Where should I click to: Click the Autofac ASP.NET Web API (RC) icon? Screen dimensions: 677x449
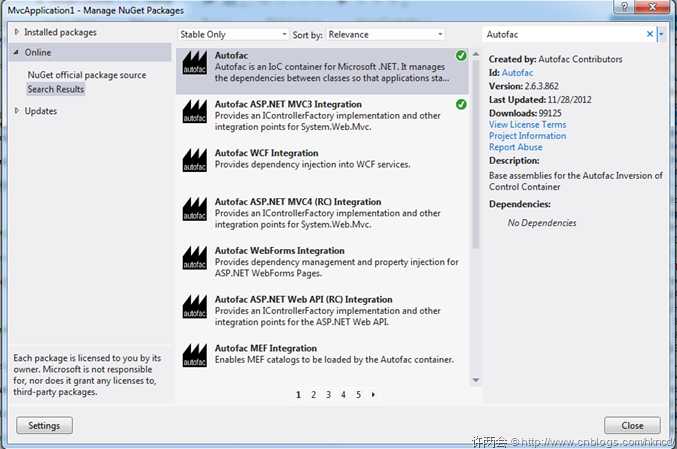point(195,307)
